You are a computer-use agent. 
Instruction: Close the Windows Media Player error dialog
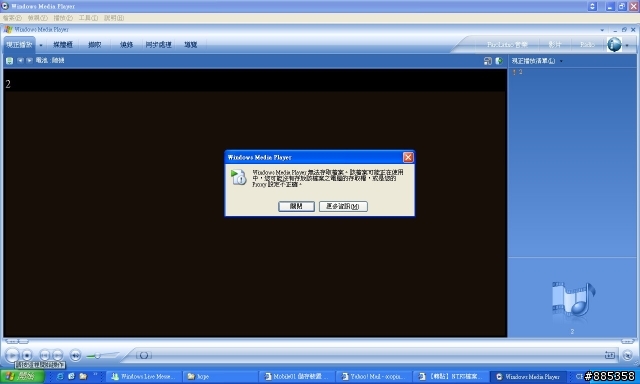(408, 157)
